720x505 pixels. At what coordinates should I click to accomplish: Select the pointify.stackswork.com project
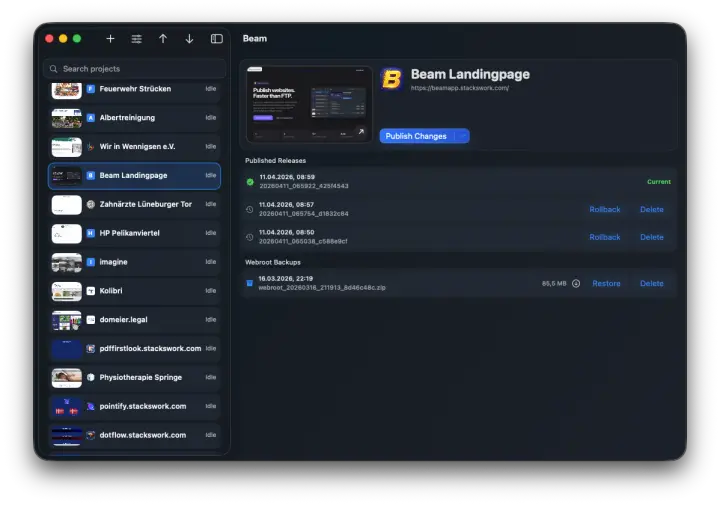pos(135,407)
